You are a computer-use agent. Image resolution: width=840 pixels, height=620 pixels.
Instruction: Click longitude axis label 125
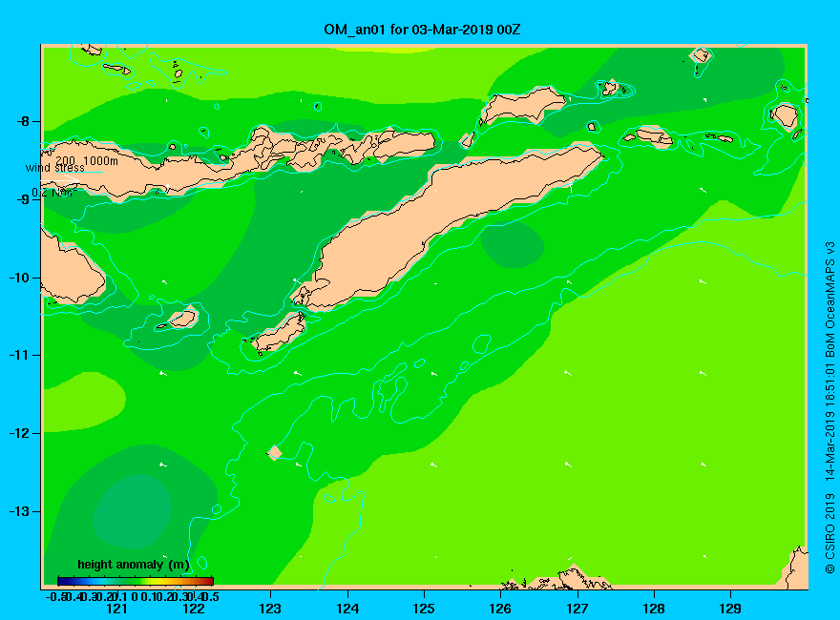point(424,609)
